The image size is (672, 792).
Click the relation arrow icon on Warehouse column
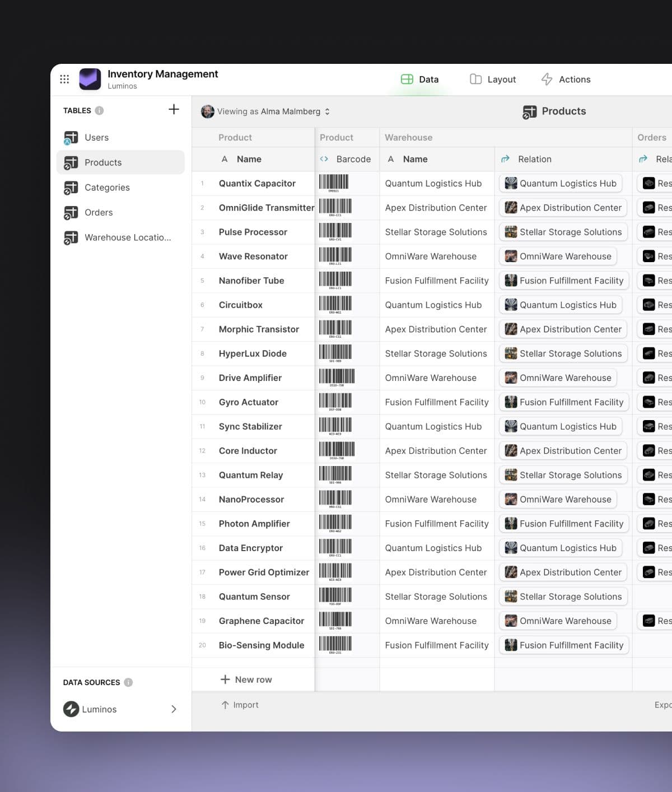coord(506,159)
